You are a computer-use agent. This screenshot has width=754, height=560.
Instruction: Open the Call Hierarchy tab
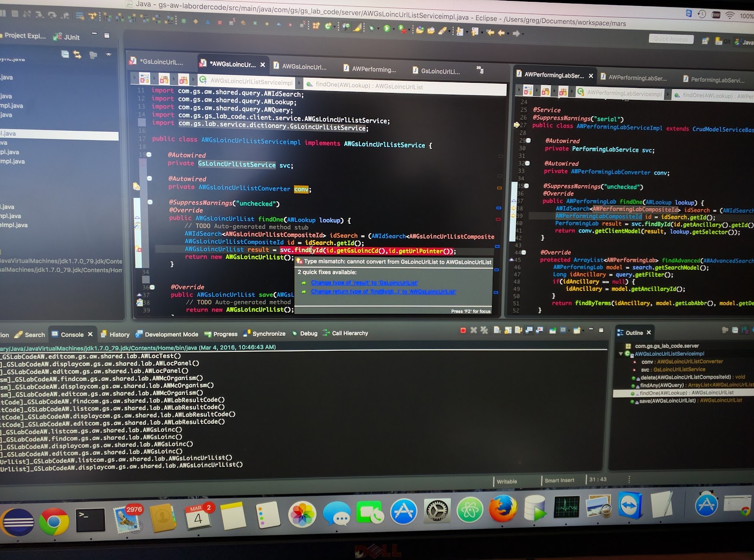[x=349, y=333]
